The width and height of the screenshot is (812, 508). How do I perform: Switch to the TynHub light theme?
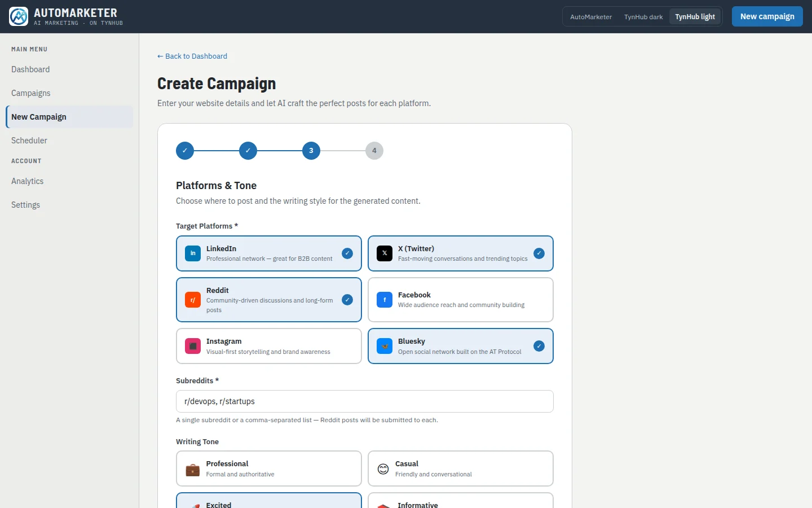695,17
